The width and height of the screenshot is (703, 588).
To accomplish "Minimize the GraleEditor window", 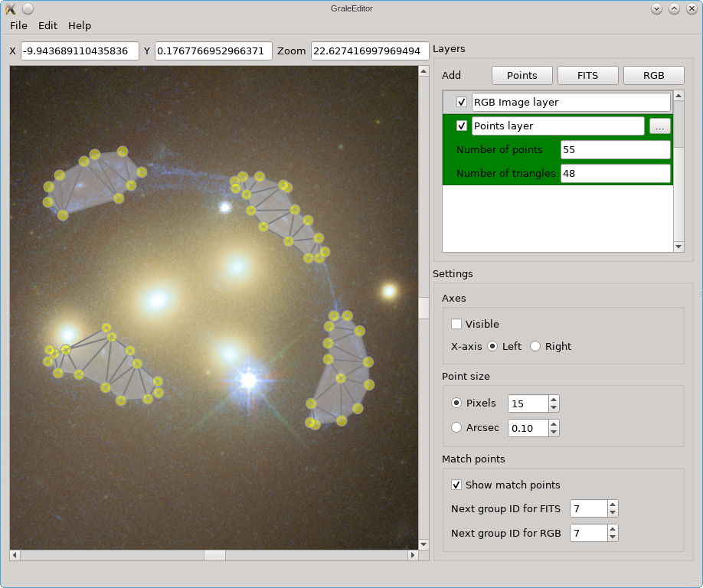I will (x=657, y=8).
